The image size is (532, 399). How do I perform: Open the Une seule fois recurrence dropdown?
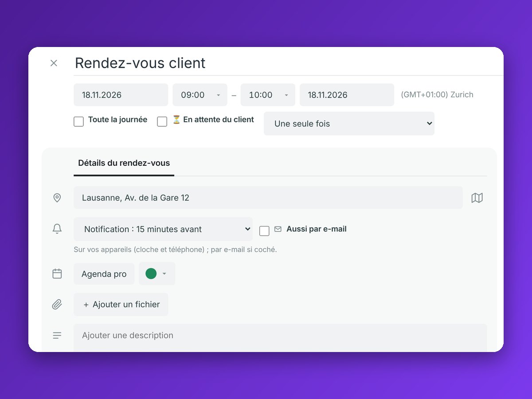[x=349, y=124]
